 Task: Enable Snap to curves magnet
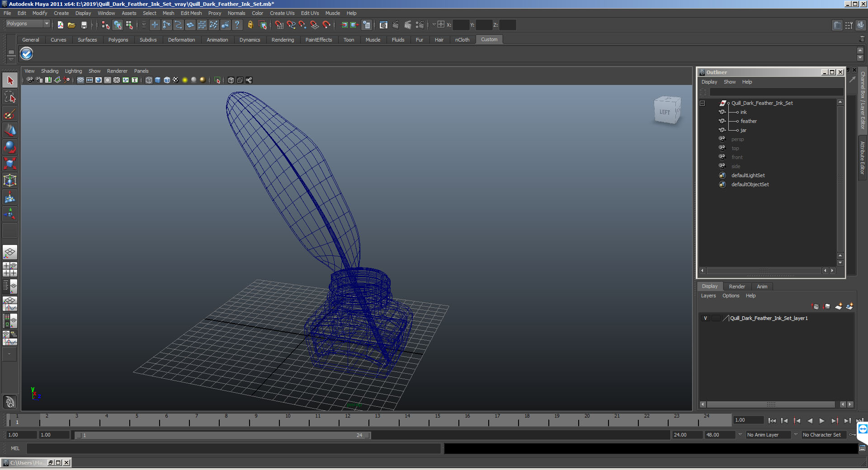(x=291, y=25)
